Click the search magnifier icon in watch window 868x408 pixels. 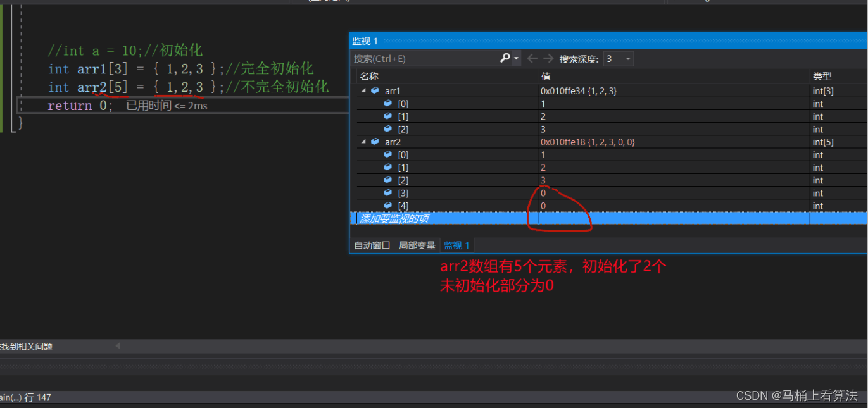click(x=505, y=58)
